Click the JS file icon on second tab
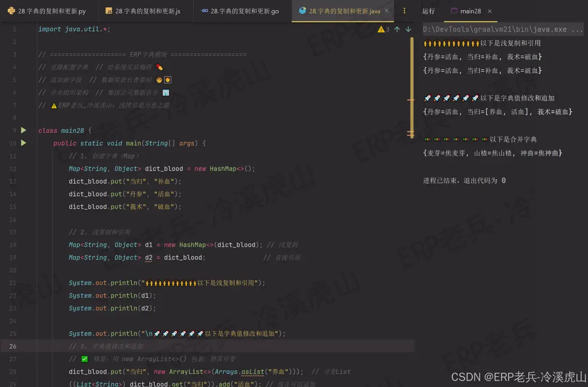 click(x=109, y=11)
